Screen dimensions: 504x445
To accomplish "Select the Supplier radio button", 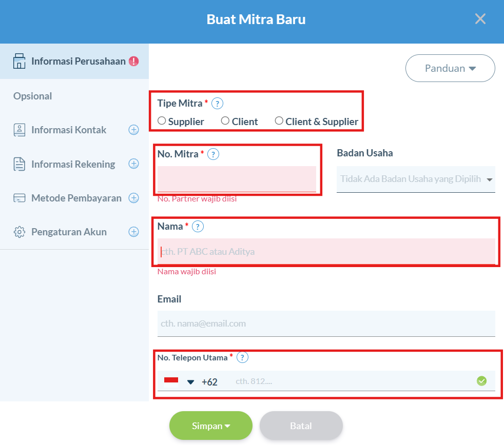I will click(162, 120).
